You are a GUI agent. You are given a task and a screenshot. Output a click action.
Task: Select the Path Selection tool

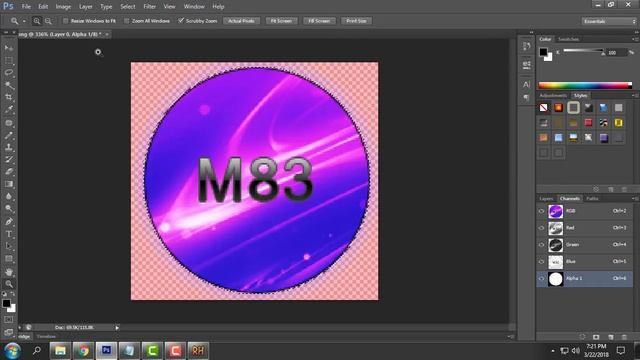pos(9,247)
